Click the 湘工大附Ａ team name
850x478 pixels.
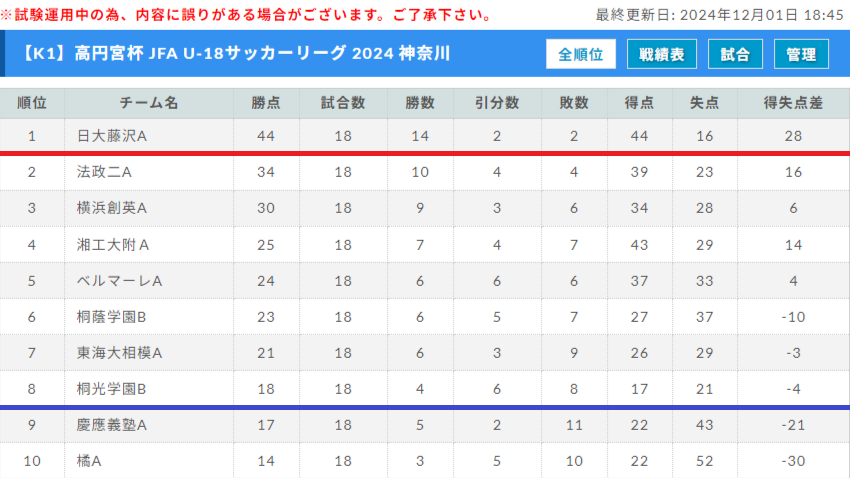pyautogui.click(x=113, y=245)
